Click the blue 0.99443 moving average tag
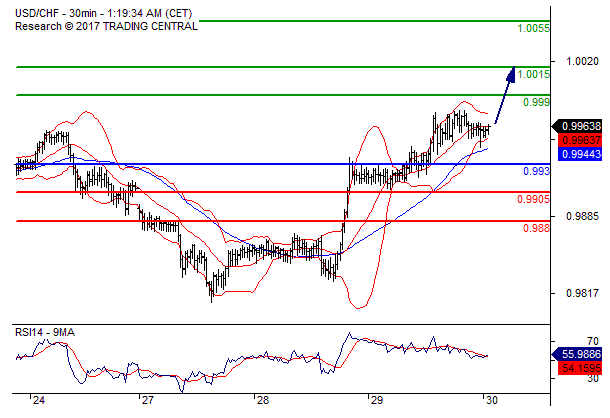 tap(580, 154)
